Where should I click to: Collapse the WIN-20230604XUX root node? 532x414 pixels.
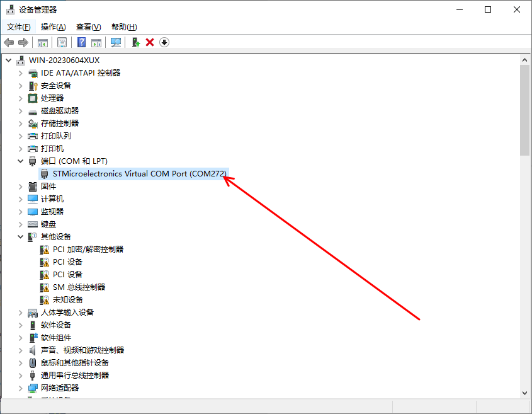[x=8, y=60]
